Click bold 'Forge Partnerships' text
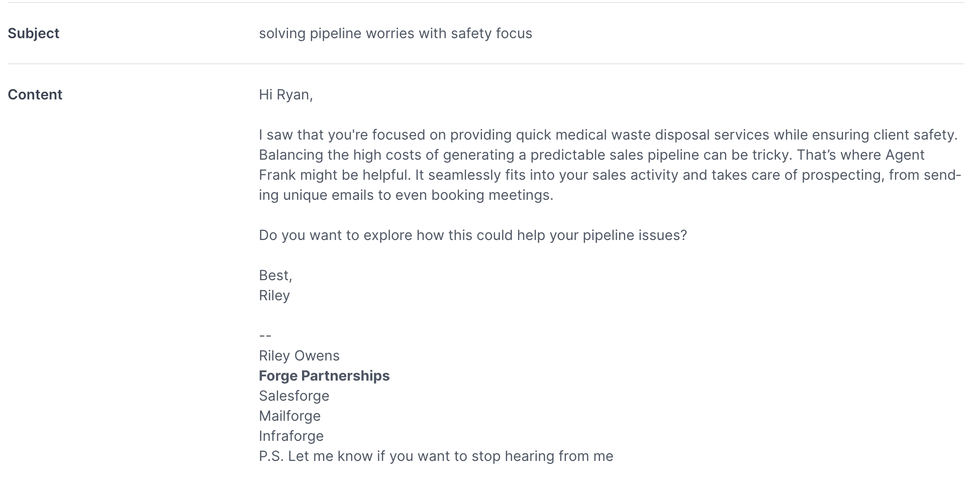The image size is (980, 480). coord(324,376)
